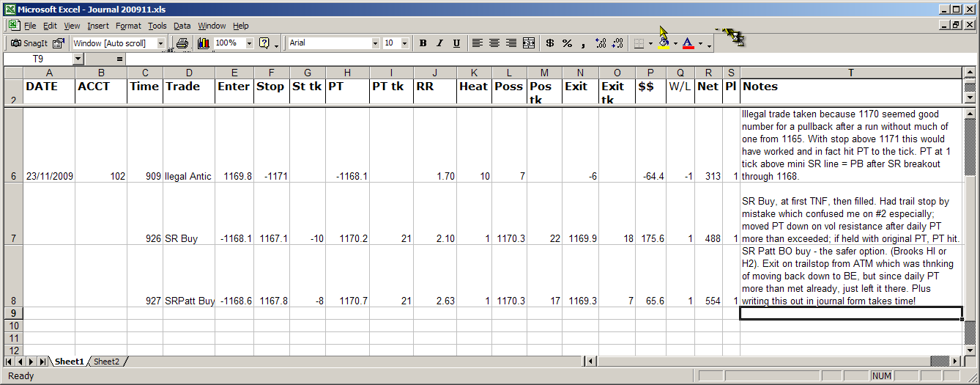Show the previous sheet tab with the arrow
Image resolution: width=980 pixels, height=385 pixels.
click(20, 362)
